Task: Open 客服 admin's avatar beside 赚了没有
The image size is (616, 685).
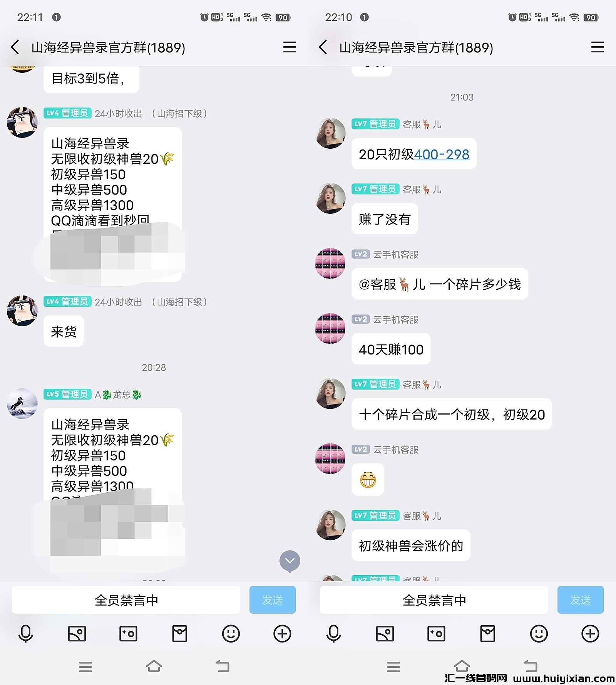Action: click(x=330, y=198)
